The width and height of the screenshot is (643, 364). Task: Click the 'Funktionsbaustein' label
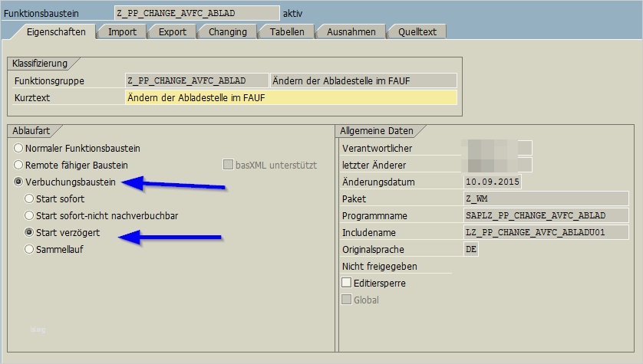pyautogui.click(x=41, y=14)
